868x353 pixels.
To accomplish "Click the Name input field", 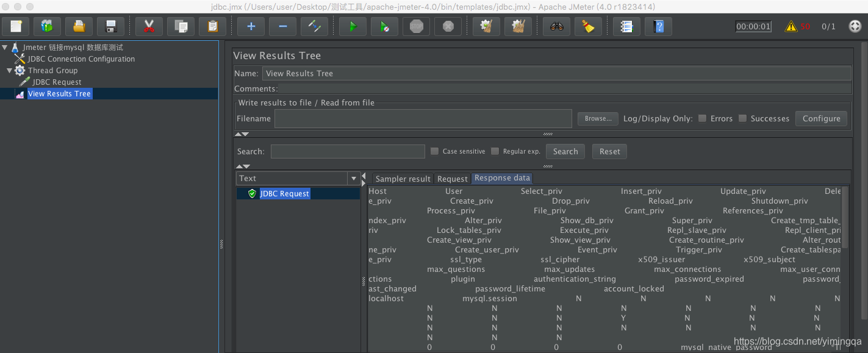I will [x=557, y=73].
